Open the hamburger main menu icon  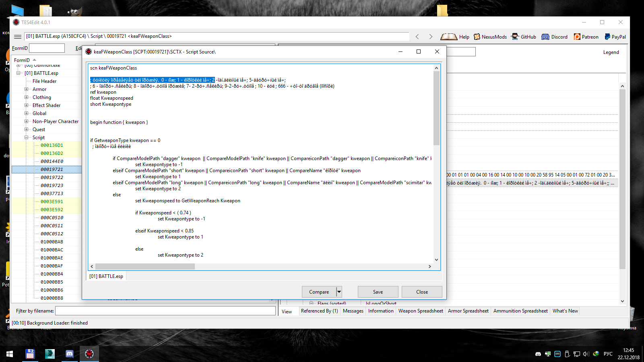click(18, 37)
